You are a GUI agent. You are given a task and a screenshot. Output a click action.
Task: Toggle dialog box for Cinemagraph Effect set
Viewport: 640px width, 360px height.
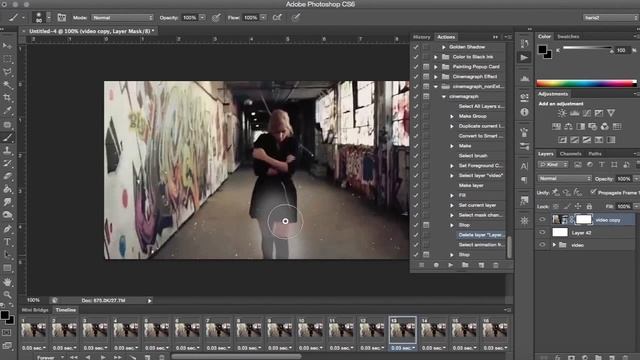click(x=426, y=77)
